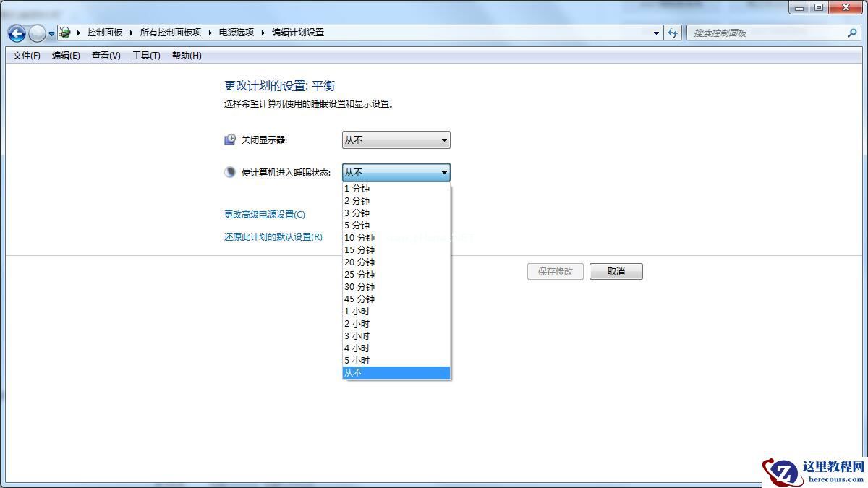Image resolution: width=868 pixels, height=488 pixels.
Task: Click the back navigation arrow
Action: coord(16,33)
